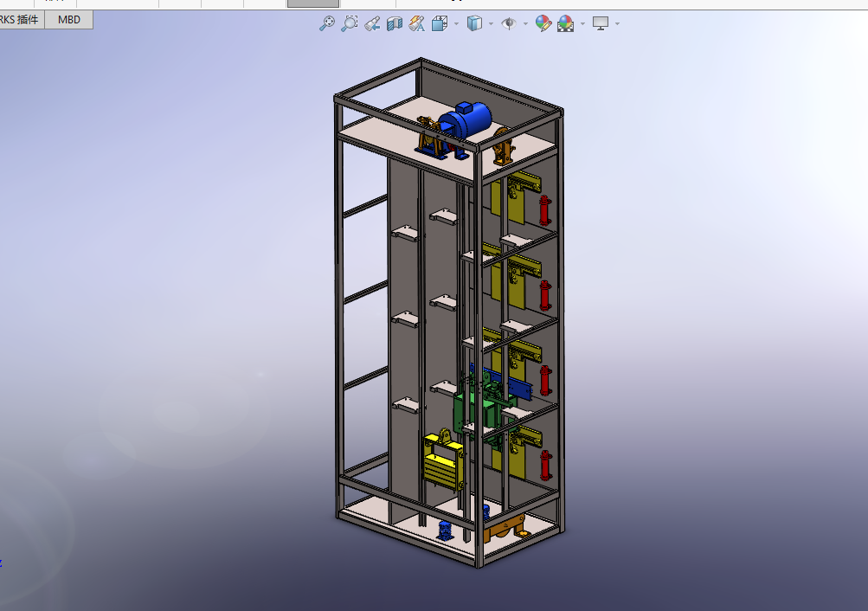The height and width of the screenshot is (611, 868).
Task: Open the Edit Appearance tool
Action: [543, 23]
